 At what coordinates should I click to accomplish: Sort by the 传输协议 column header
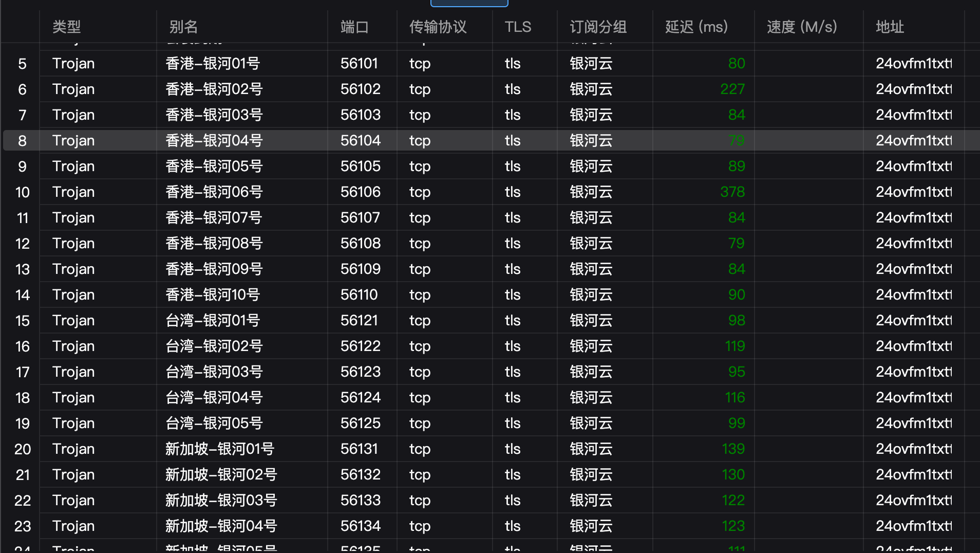[x=437, y=27]
